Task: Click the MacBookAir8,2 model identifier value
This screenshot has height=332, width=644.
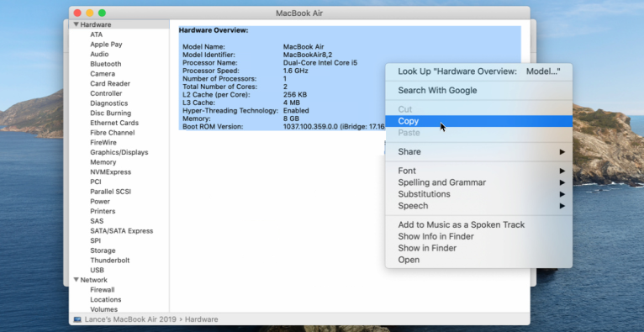Action: coord(308,55)
